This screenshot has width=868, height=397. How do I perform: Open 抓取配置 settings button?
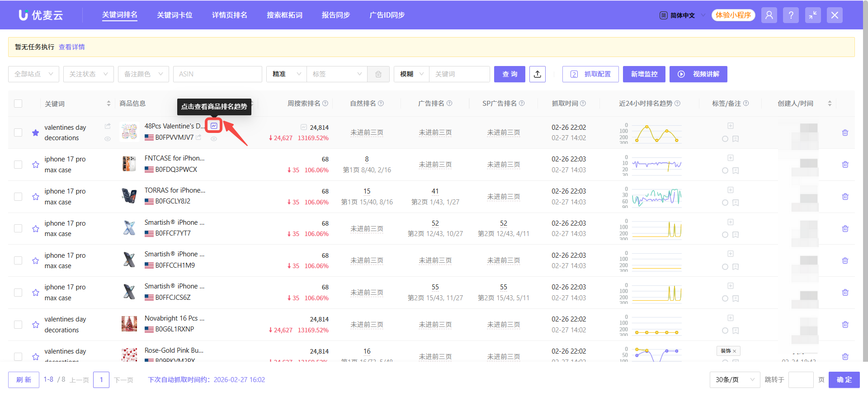(590, 74)
